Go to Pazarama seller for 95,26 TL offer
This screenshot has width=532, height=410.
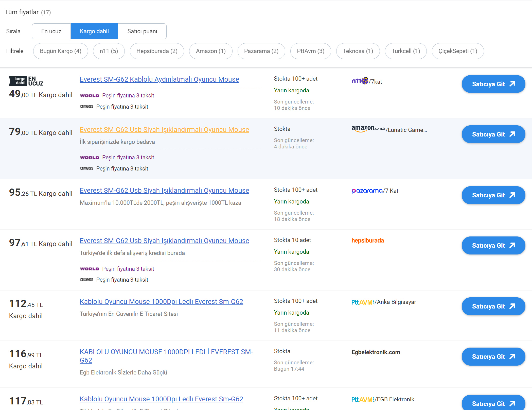(493, 195)
